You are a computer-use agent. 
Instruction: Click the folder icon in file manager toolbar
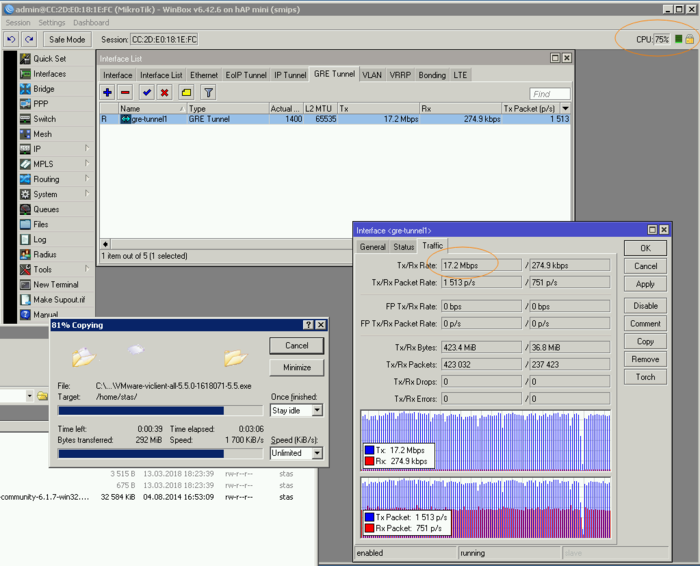[x=42, y=396]
